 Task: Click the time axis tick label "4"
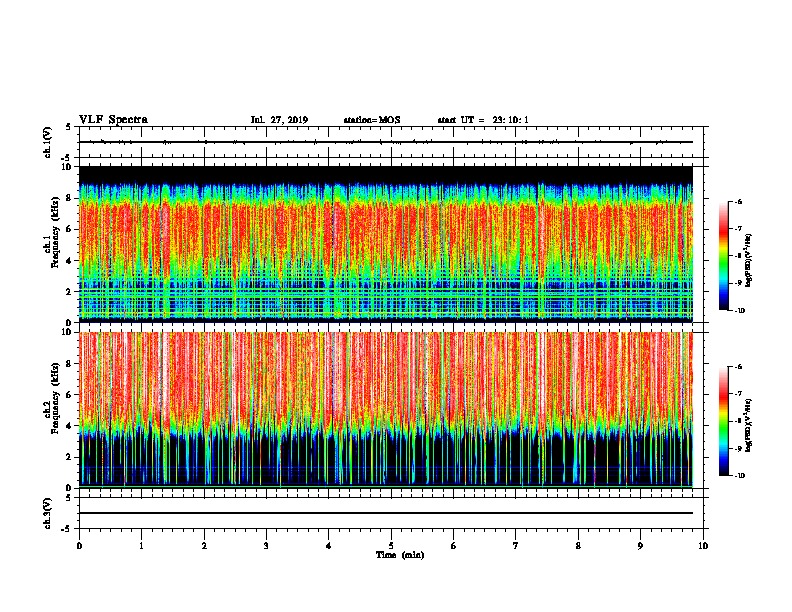[x=329, y=545]
